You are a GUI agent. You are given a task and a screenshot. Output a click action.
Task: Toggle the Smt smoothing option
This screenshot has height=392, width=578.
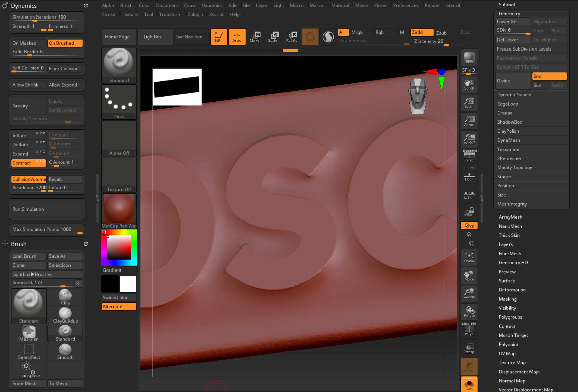[x=549, y=76]
